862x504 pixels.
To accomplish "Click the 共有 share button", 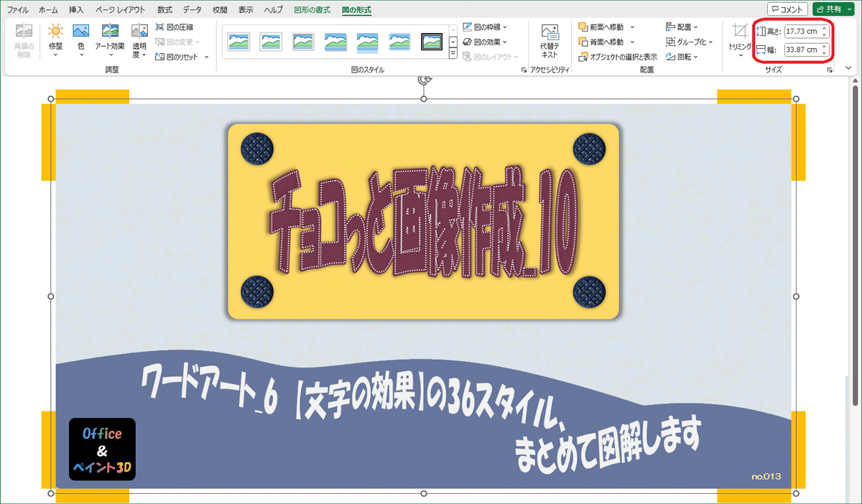I will point(833,9).
